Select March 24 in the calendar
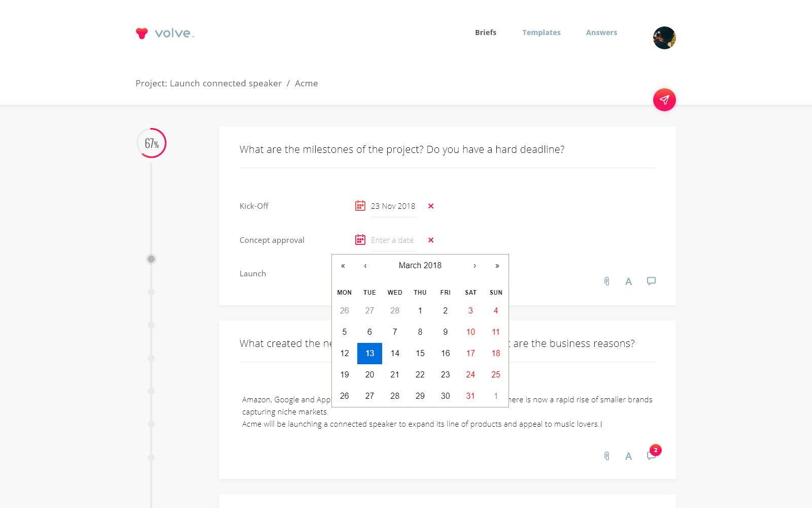 (470, 374)
